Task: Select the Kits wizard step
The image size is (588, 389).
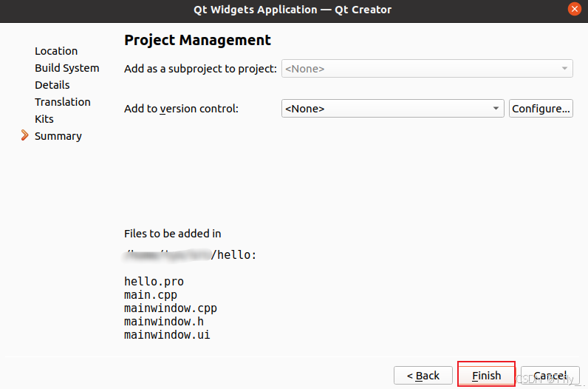Action: [44, 119]
